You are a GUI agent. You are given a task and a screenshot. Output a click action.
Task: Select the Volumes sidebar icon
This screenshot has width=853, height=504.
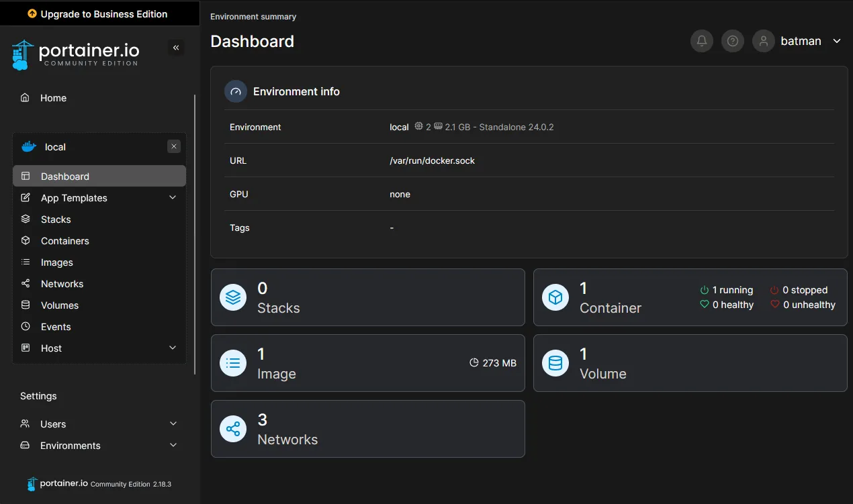pyautogui.click(x=27, y=305)
